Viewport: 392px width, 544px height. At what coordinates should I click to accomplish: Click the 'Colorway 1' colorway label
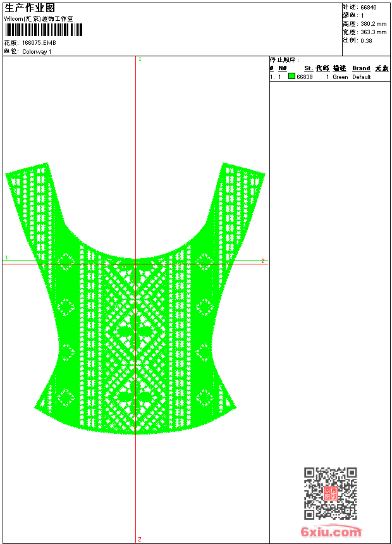[x=37, y=52]
